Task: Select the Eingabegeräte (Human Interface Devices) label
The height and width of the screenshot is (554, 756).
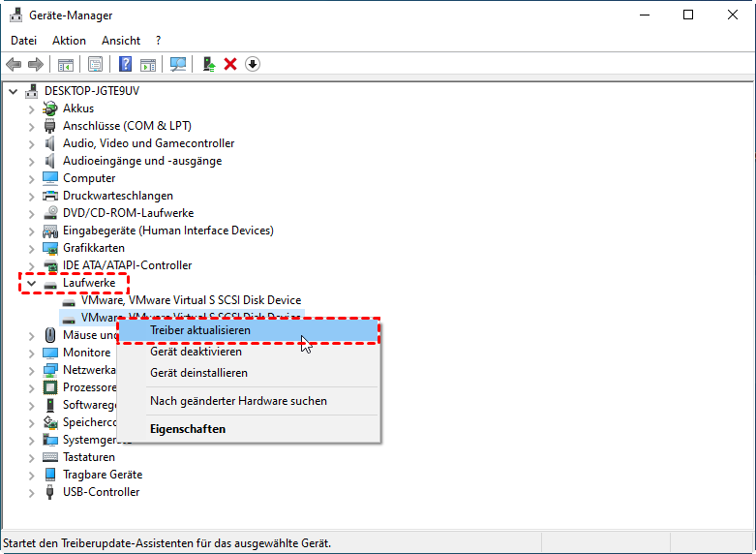Action: [168, 231]
